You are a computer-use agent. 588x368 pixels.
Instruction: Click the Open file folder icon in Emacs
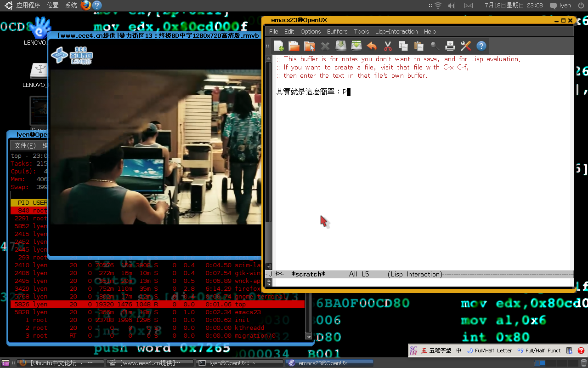pos(294,46)
